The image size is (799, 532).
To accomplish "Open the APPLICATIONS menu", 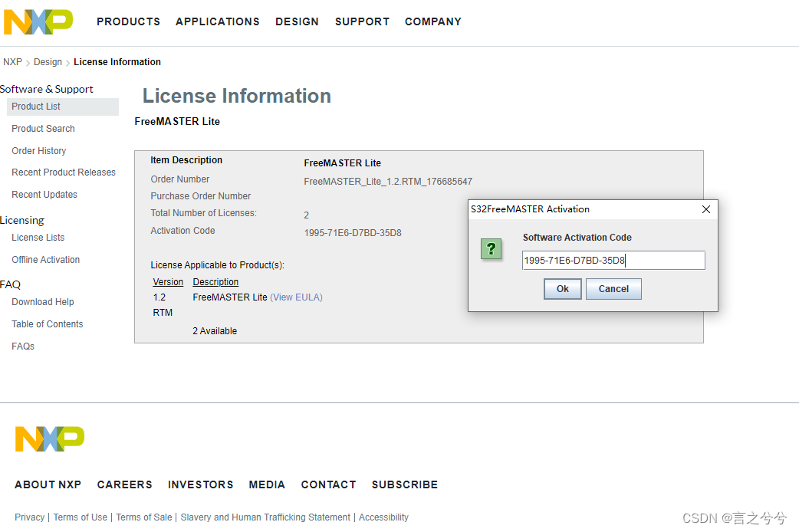I will [x=218, y=21].
